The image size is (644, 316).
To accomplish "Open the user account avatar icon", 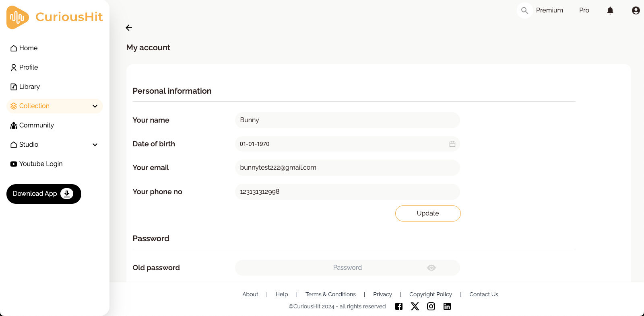I will (x=636, y=10).
